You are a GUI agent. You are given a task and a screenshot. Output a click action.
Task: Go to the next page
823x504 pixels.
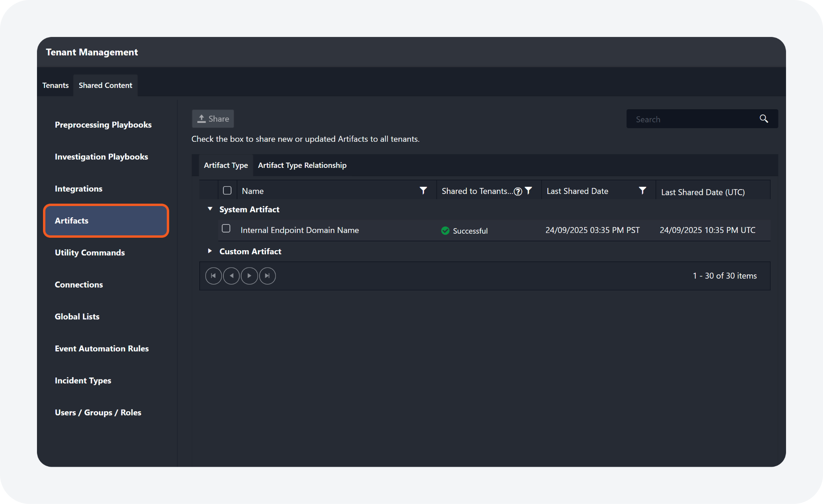[x=249, y=276]
